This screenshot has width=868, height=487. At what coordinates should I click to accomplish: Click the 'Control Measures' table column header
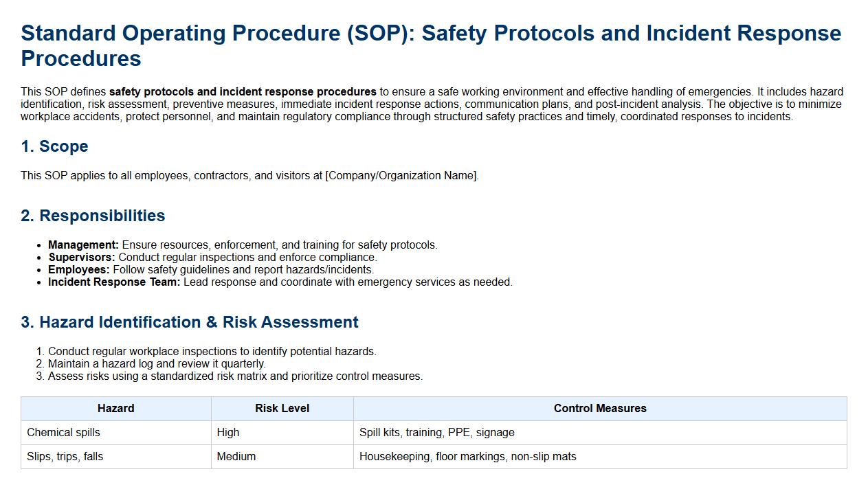(x=600, y=409)
